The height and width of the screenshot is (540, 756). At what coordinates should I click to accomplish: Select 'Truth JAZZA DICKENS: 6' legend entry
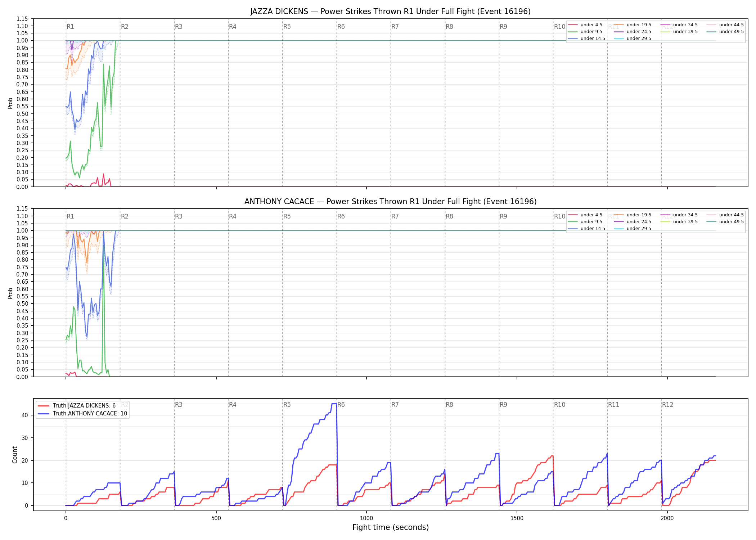coord(84,406)
